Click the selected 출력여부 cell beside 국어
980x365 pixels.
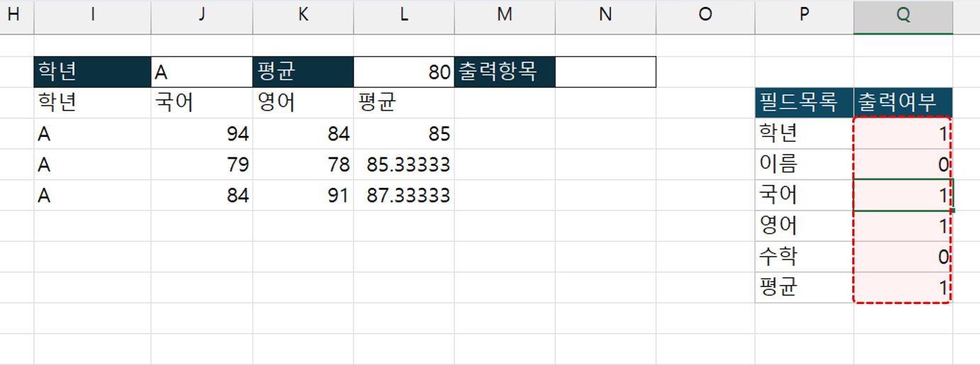pyautogui.click(x=903, y=195)
